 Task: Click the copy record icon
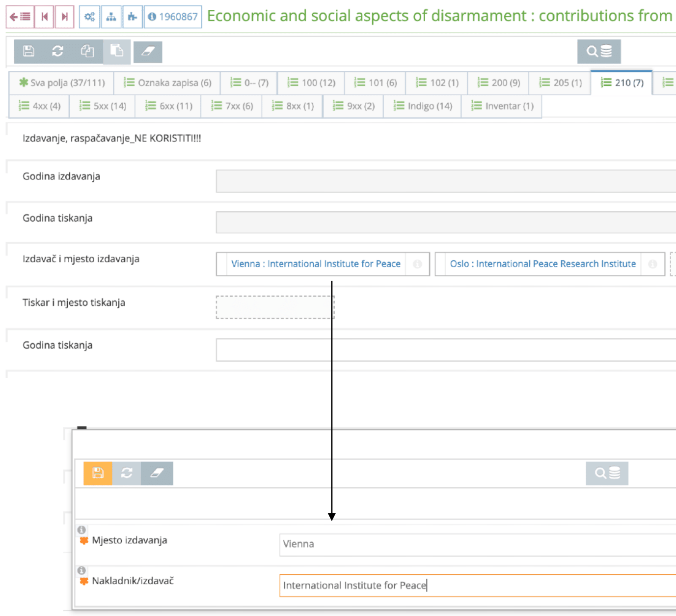(x=87, y=51)
